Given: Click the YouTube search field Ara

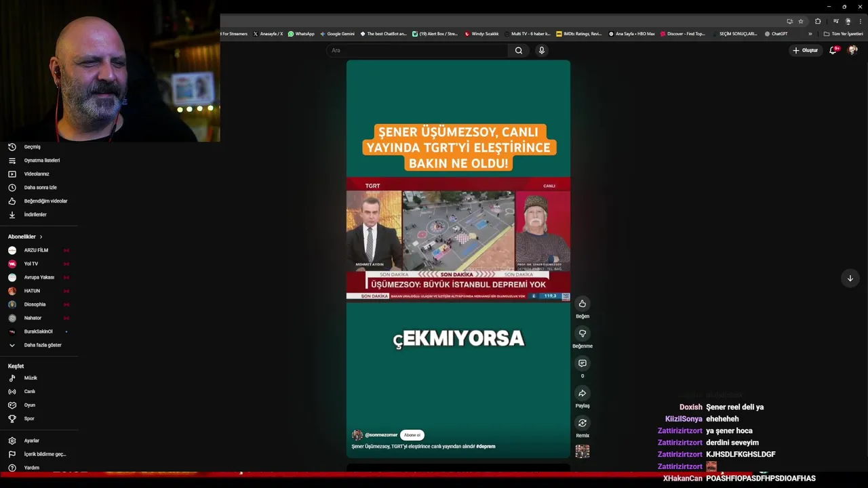Looking at the screenshot, I should click(417, 50).
